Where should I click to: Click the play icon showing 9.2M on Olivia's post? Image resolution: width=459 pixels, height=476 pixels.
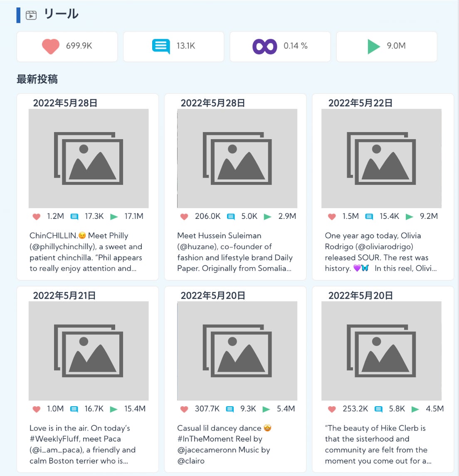[410, 216]
